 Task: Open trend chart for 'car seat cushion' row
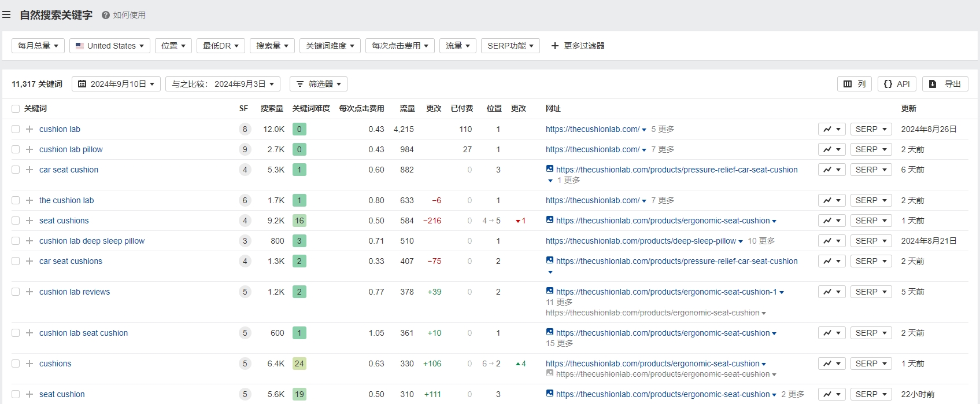(832, 170)
